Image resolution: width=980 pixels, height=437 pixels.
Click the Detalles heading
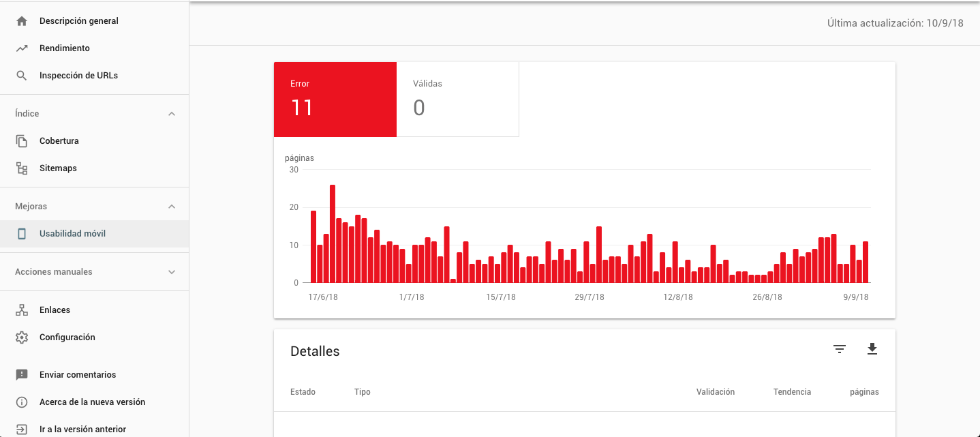coord(315,352)
